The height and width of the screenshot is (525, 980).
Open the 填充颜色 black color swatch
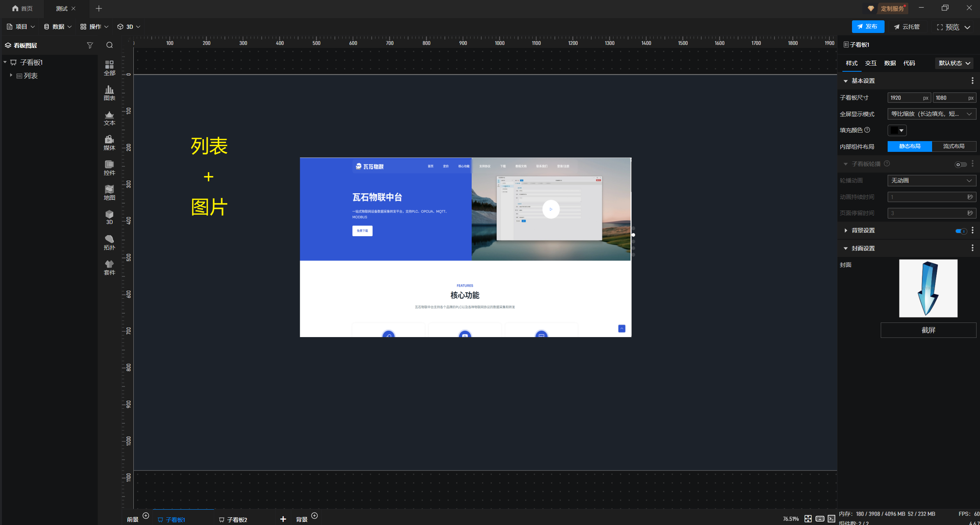click(x=896, y=130)
